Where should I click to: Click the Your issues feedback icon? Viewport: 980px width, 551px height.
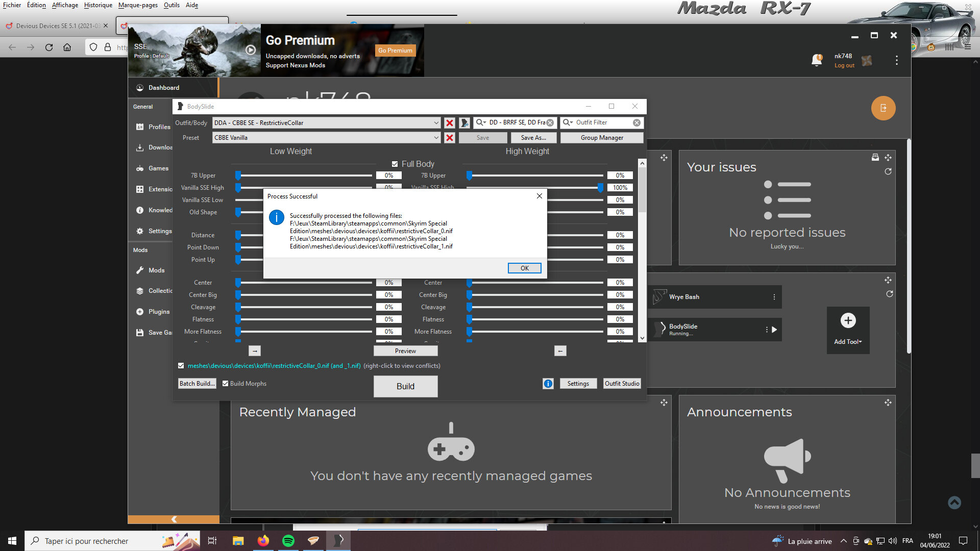pos(875,158)
